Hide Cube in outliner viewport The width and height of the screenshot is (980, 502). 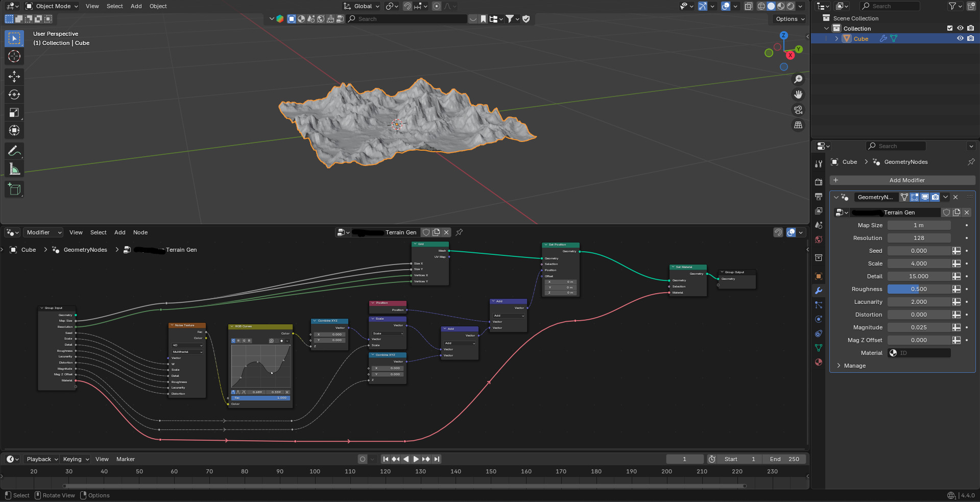(x=960, y=39)
